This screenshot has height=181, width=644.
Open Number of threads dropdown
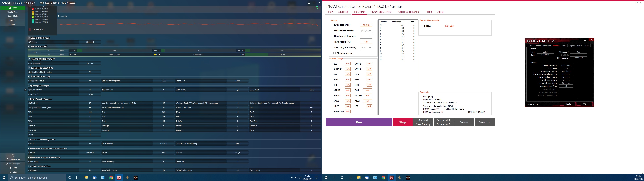[366, 36]
